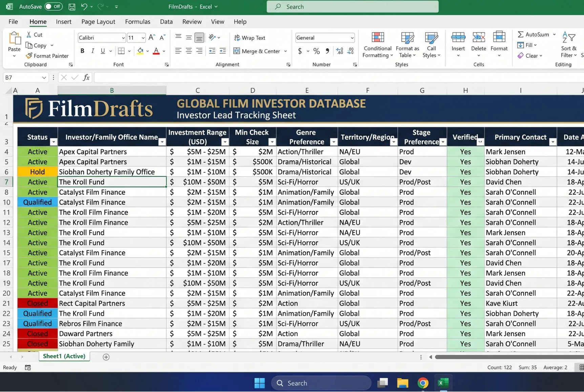Image resolution: width=584 pixels, height=392 pixels.
Task: Toggle the AutoSave switch
Action: (x=54, y=6)
